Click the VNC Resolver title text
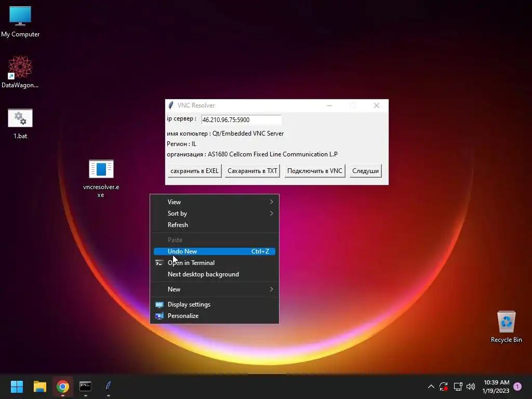 point(196,105)
